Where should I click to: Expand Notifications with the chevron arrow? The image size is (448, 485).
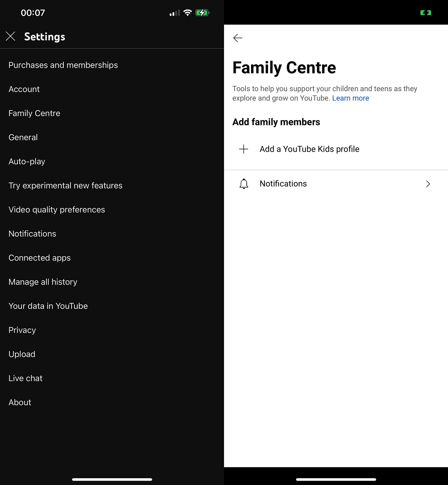428,184
